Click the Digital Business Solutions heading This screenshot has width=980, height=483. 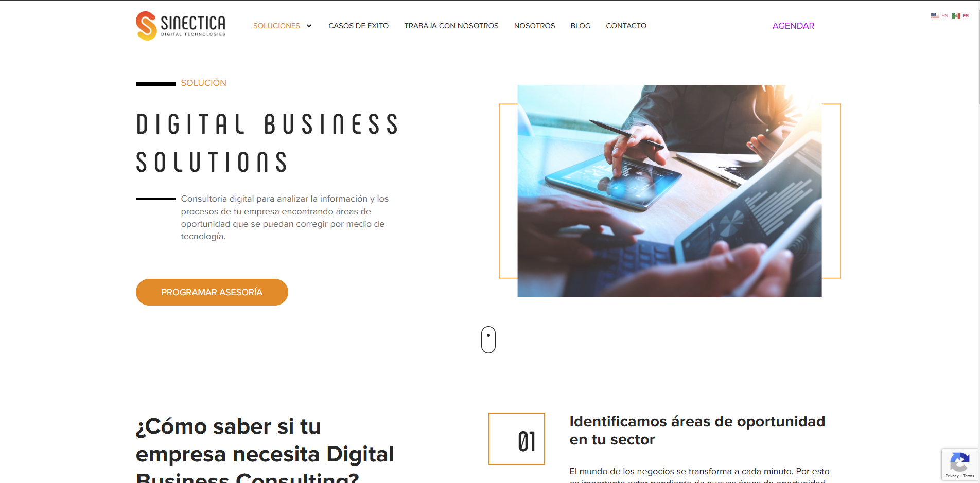(268, 143)
